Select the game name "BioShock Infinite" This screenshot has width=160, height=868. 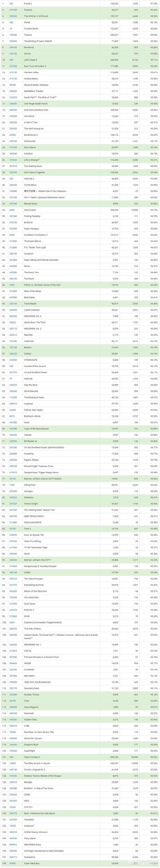tap(32, 416)
